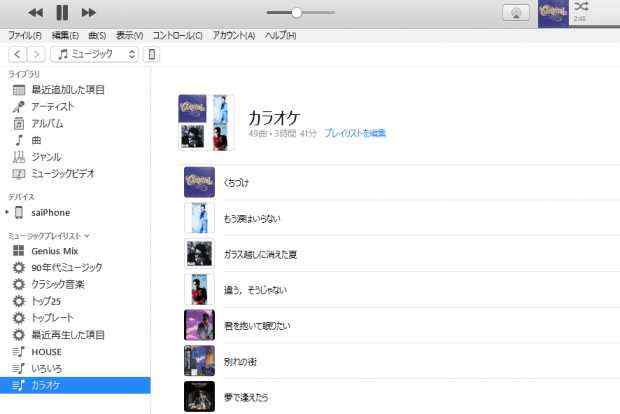Open the ミュージック media type dropdown
The width and height of the screenshot is (620, 414).
click(95, 54)
